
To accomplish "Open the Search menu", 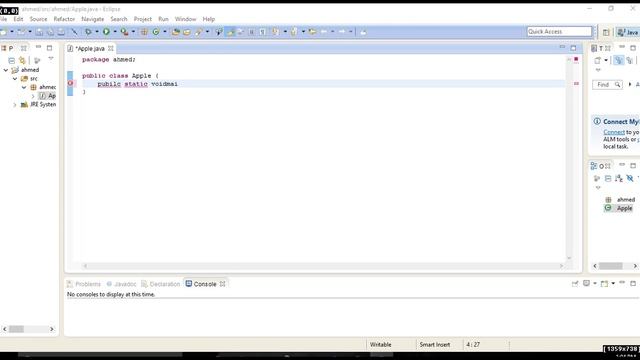I will pos(119,19).
